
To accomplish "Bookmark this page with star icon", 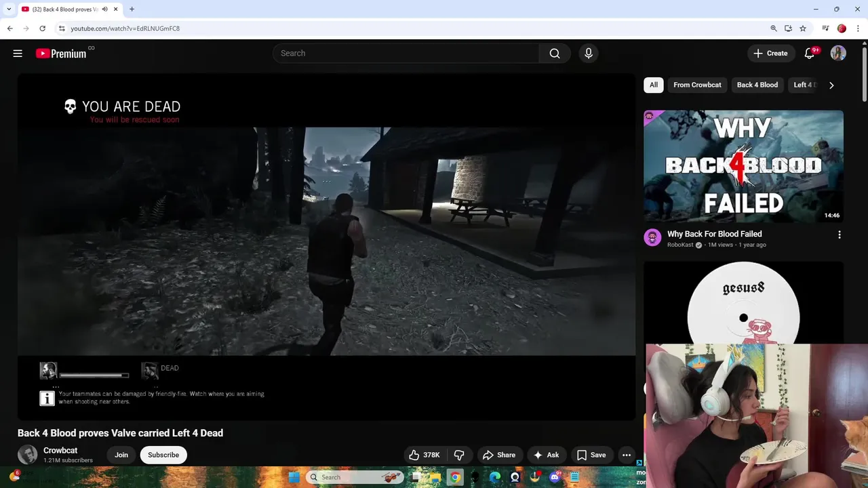I will [x=803, y=28].
